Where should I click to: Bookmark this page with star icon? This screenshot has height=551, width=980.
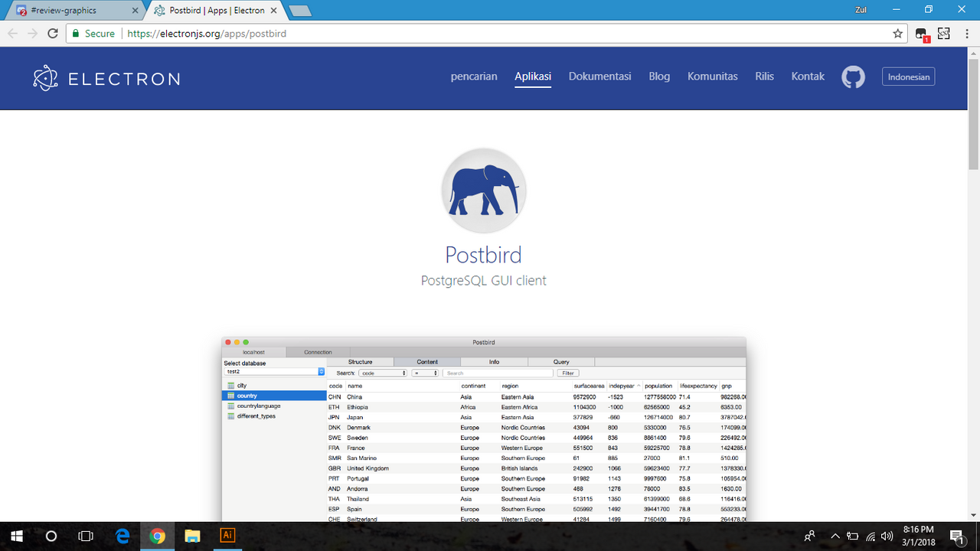click(x=898, y=34)
